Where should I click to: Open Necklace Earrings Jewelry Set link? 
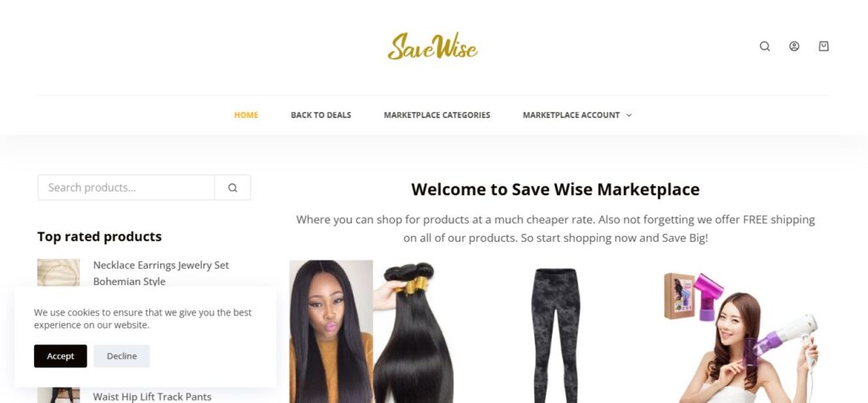(x=161, y=273)
